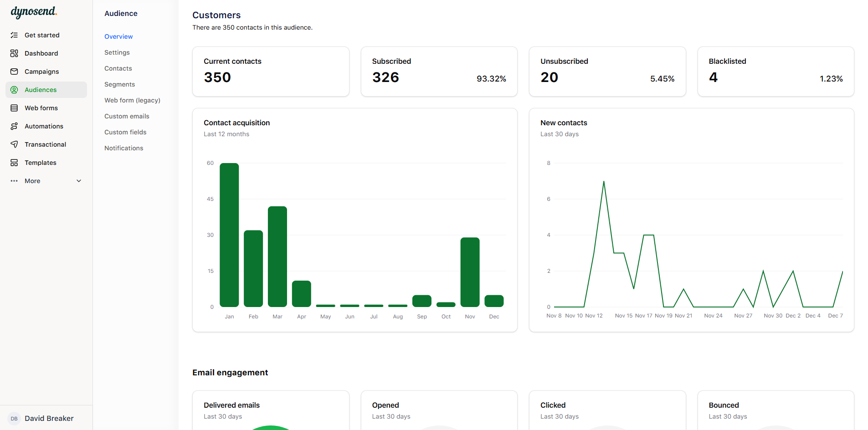Open the Custom fields page
The image size is (868, 430).
coord(125,132)
